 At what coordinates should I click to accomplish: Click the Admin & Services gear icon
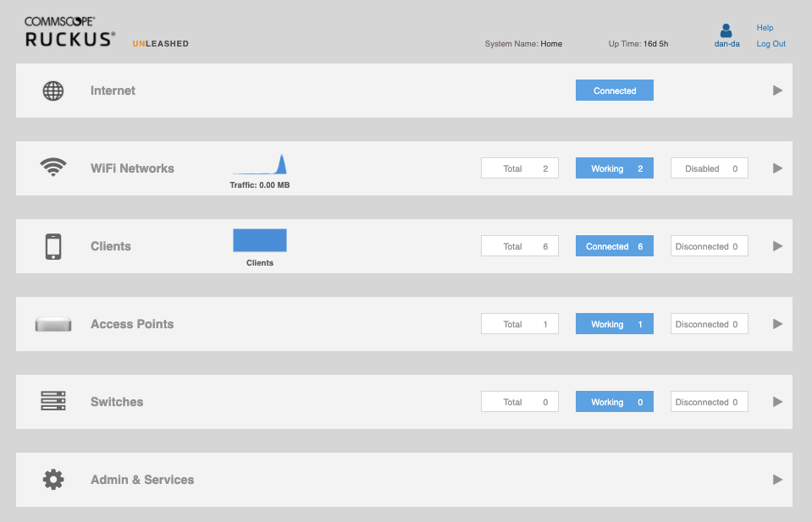point(53,480)
